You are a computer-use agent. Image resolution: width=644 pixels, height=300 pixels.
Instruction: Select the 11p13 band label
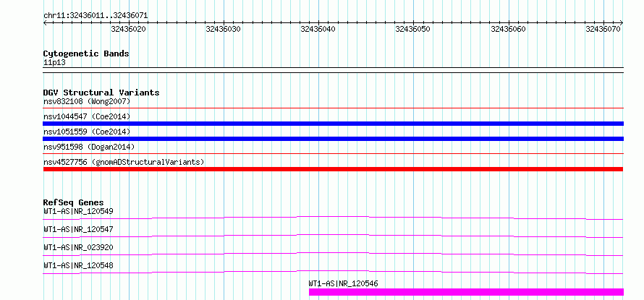54,63
